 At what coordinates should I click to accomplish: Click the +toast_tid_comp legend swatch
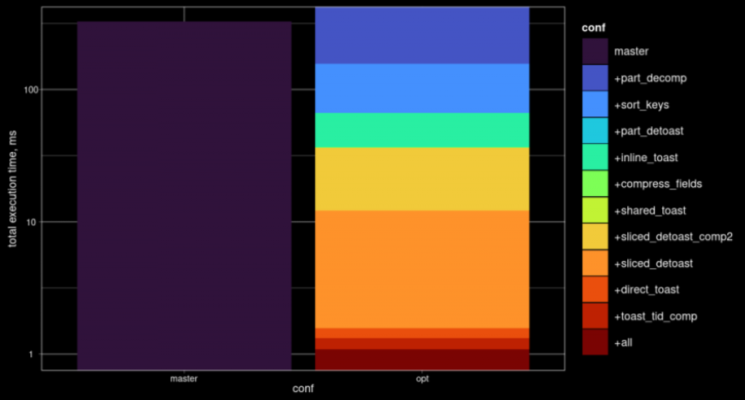point(596,316)
